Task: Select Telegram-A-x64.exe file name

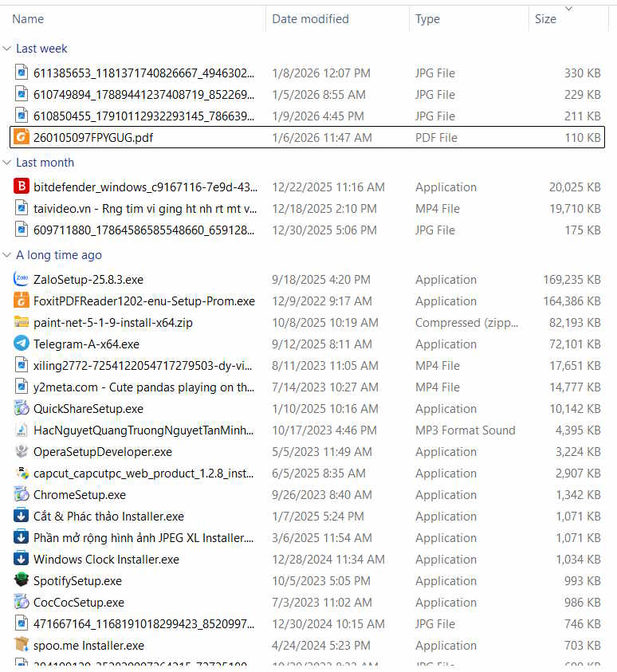Action: coord(86,344)
